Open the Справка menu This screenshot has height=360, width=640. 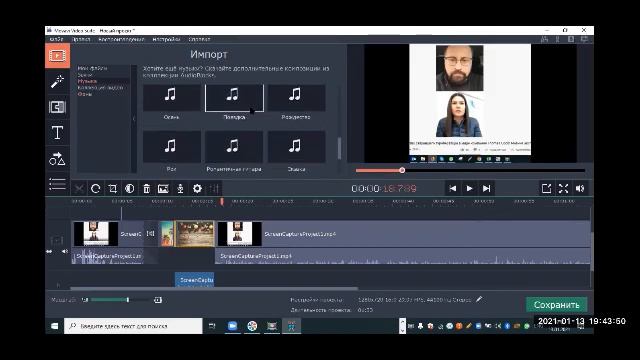tap(199, 39)
